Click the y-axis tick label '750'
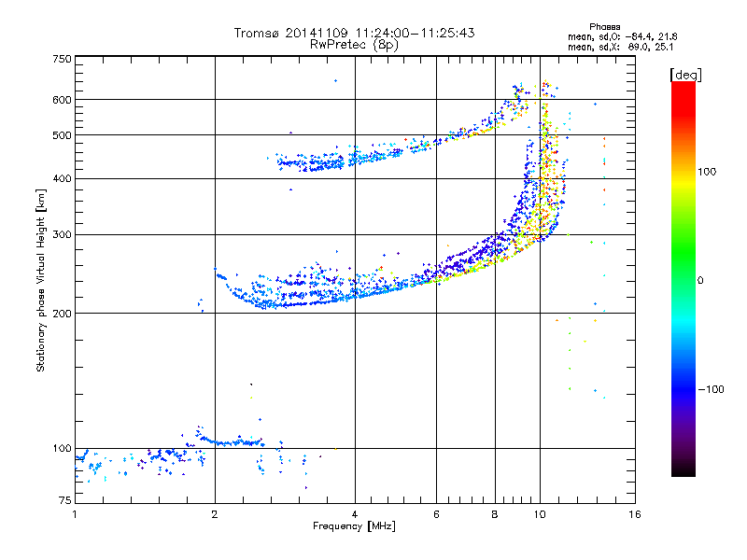Screen dimensions: 747x560 (62, 59)
